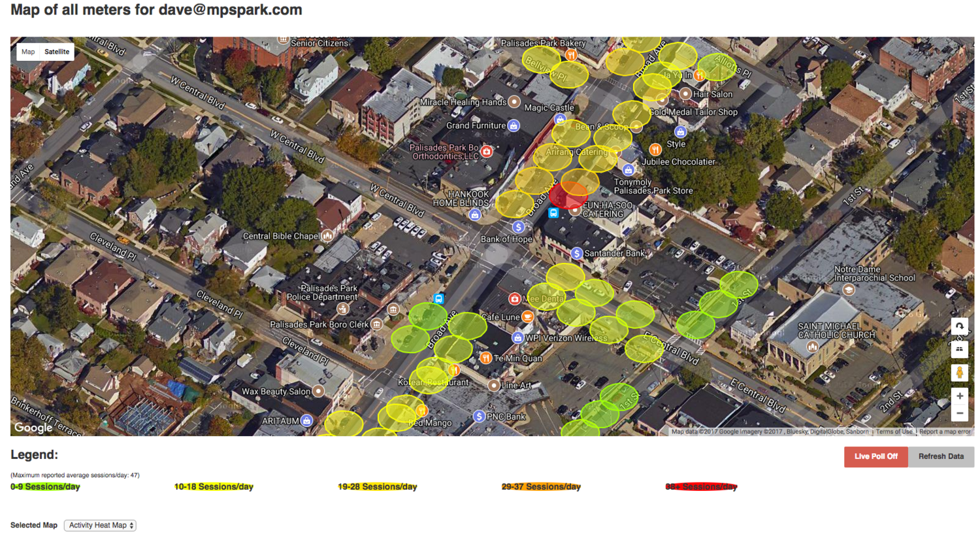
Task: Select the Palisades Park Police Department marker
Action: (x=342, y=309)
